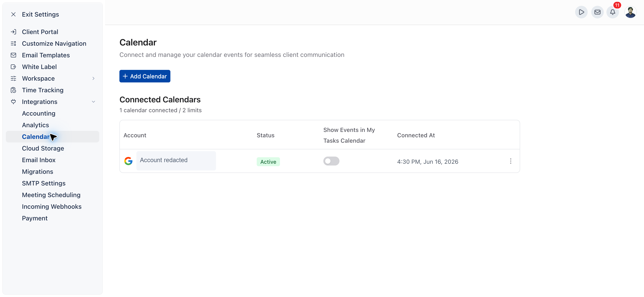
Task: Open the play tutorial icon in header
Action: click(581, 12)
